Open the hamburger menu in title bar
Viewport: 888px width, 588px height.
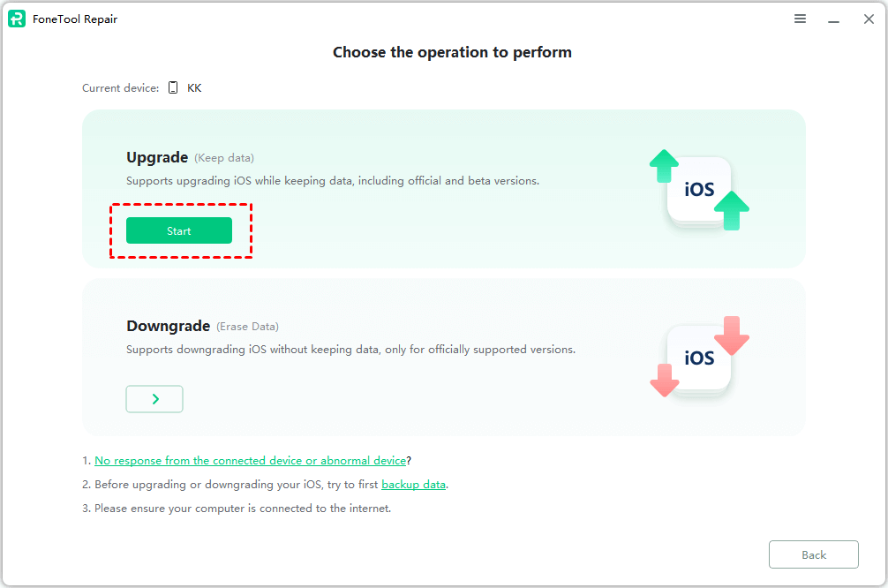coord(800,19)
